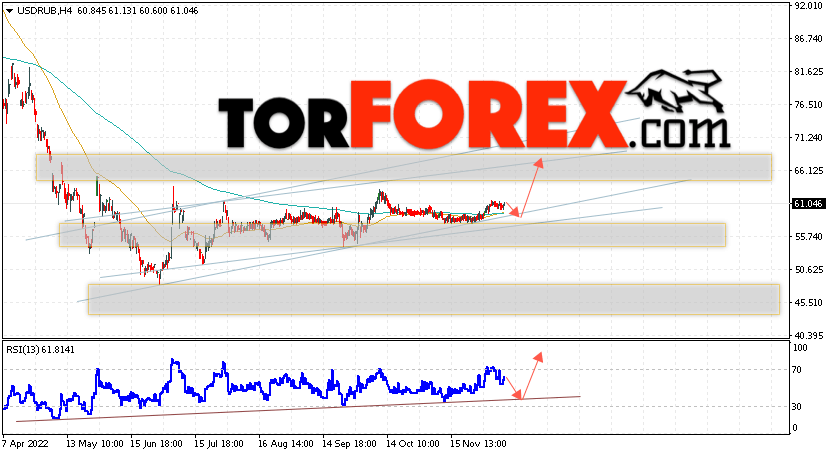
Task: Click price axis value 50.625
Action: tap(808, 270)
